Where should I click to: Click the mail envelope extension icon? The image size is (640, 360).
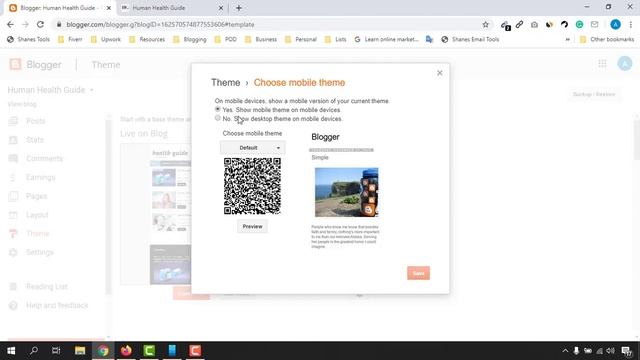[x=594, y=24]
